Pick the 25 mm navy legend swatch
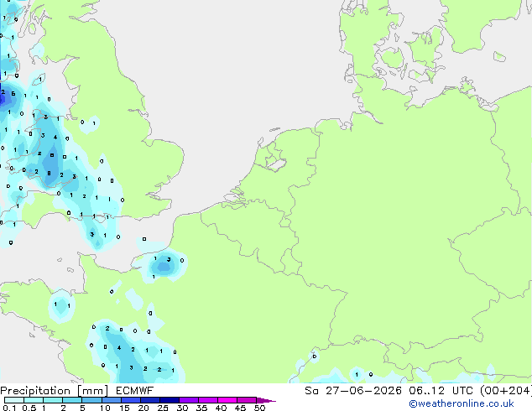The height and width of the screenshot is (411, 532). point(169,400)
